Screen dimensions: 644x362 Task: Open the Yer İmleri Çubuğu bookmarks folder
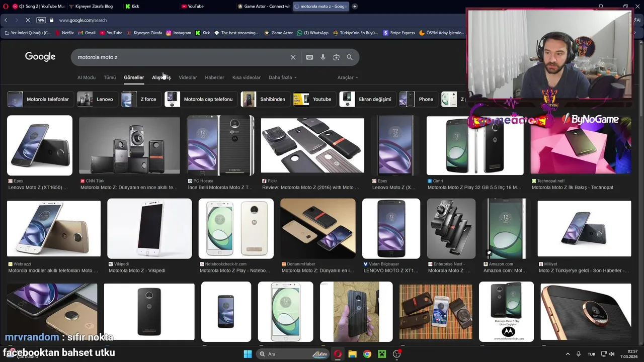(27, 33)
